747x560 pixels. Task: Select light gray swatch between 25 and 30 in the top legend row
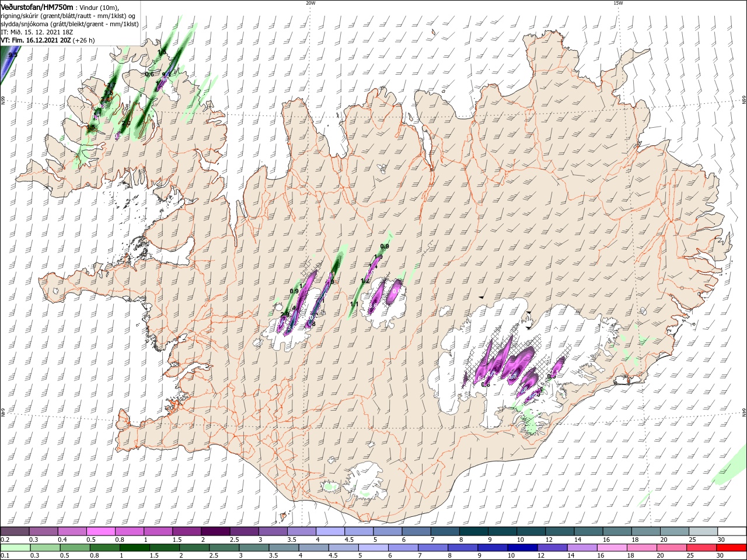point(703,531)
